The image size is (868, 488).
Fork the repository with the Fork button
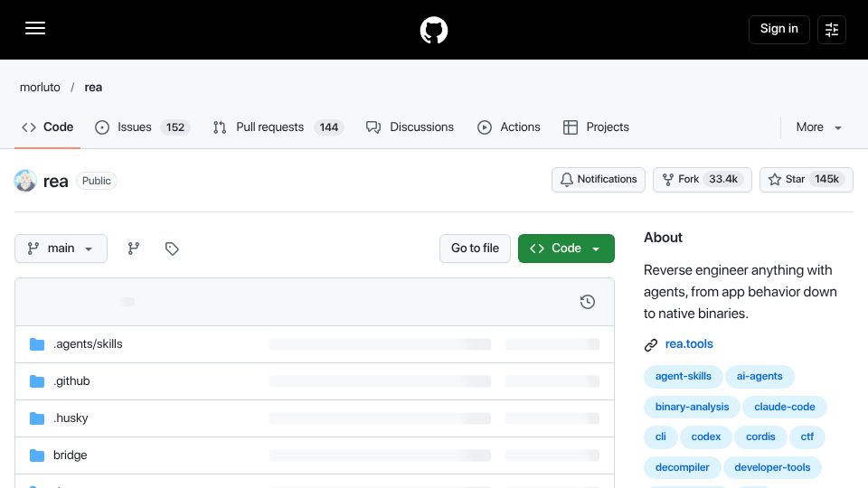pyautogui.click(x=702, y=180)
